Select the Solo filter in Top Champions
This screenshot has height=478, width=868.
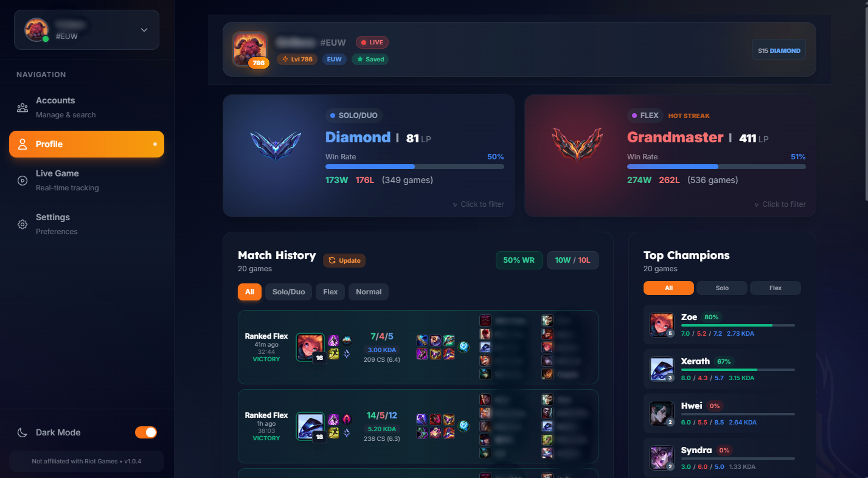pyautogui.click(x=722, y=288)
